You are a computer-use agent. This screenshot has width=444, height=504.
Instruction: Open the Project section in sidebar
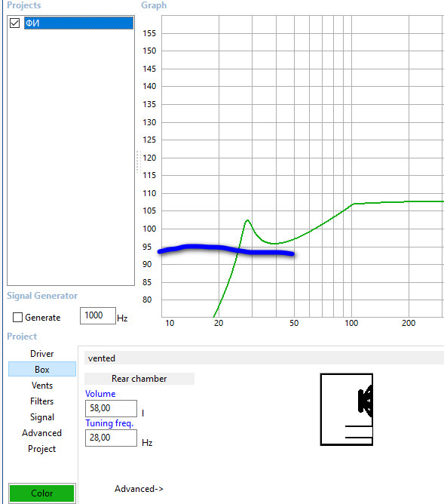click(42, 448)
